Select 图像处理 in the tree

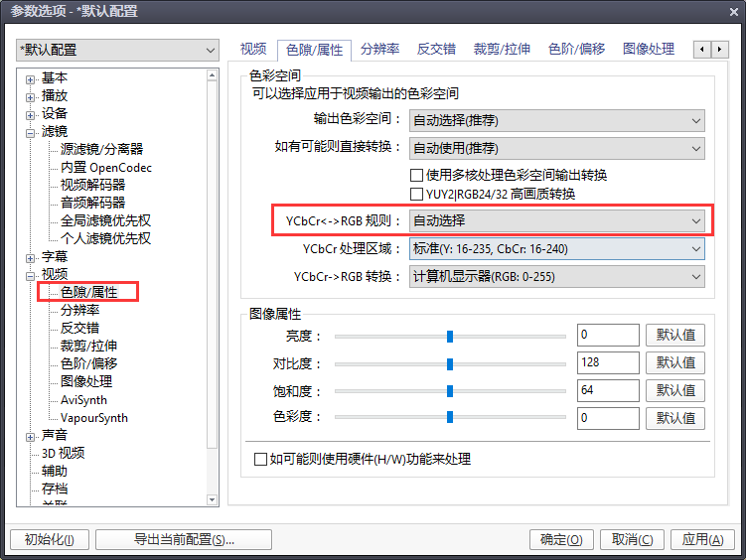pyautogui.click(x=86, y=381)
